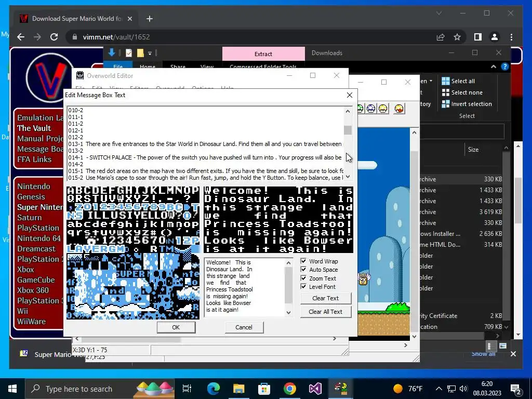
Task: Select message row 015-2 about Mario's cape
Action: (x=206, y=178)
